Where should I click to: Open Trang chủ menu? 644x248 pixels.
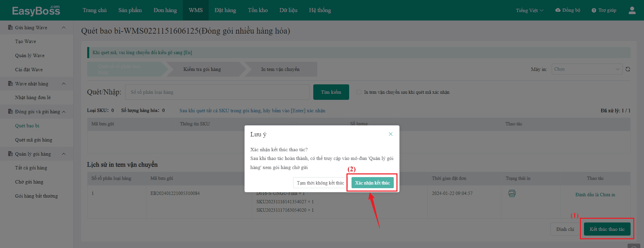click(95, 10)
